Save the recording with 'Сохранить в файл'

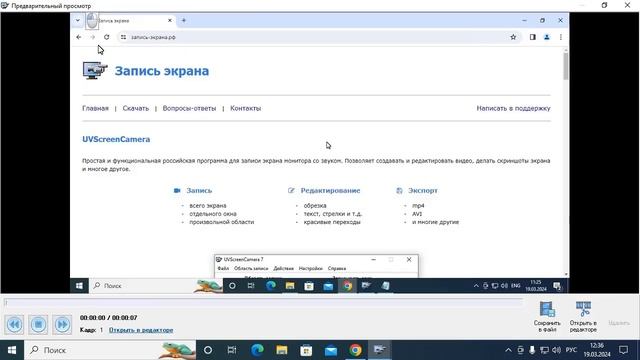(x=547, y=317)
